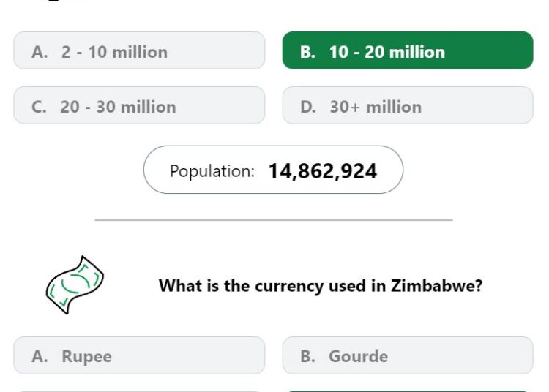Click the 'Population:' label text

(212, 171)
